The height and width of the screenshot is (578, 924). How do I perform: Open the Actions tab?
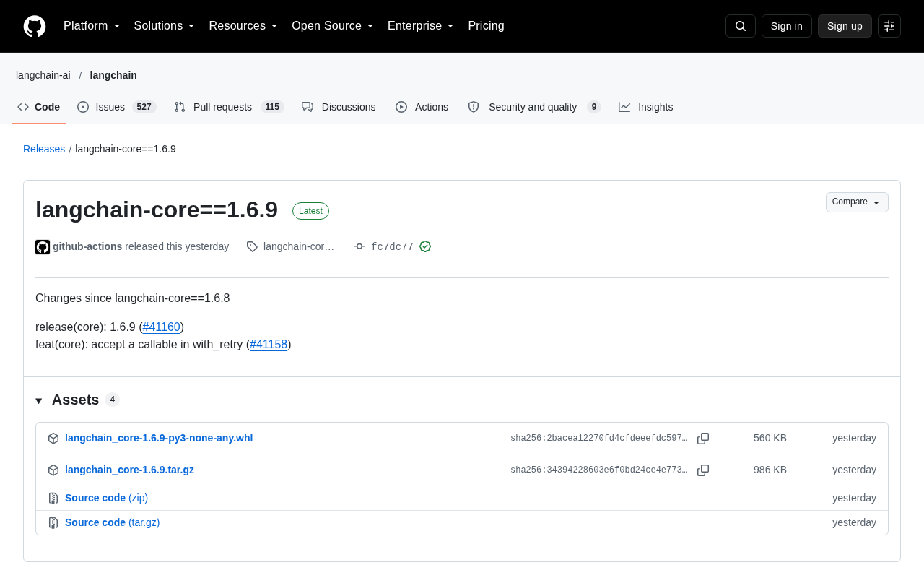tap(422, 107)
